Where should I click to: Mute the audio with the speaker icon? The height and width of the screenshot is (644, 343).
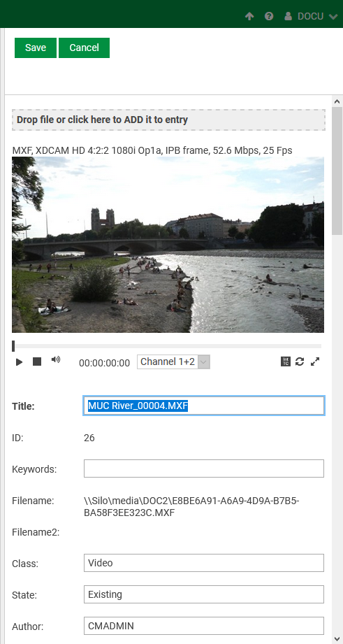coord(56,360)
